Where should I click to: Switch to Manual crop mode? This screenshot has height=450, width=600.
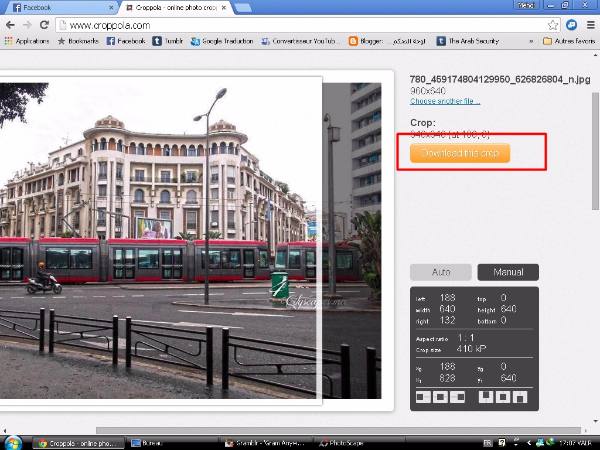click(508, 272)
